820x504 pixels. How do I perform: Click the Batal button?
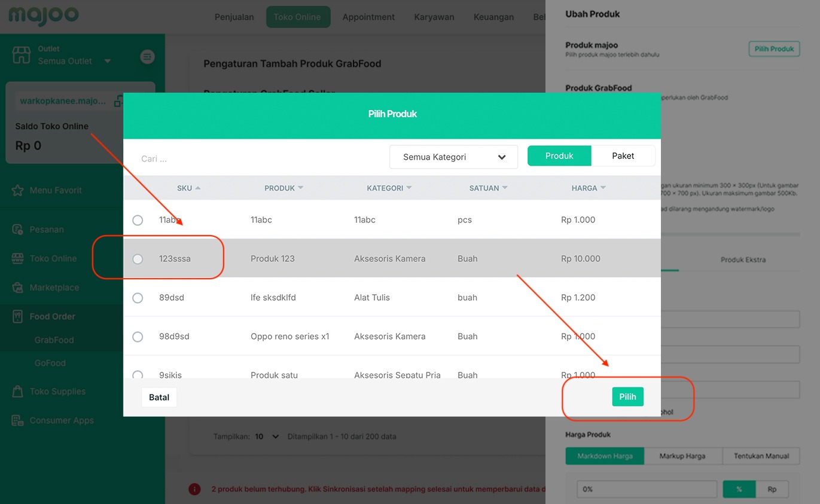[x=159, y=397]
